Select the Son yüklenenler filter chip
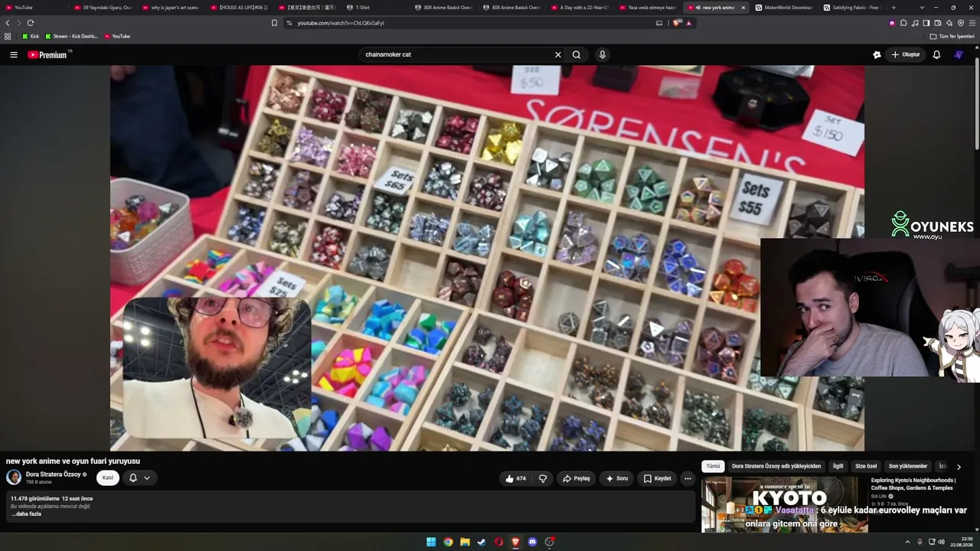Image resolution: width=980 pixels, height=551 pixels. pyautogui.click(x=908, y=466)
